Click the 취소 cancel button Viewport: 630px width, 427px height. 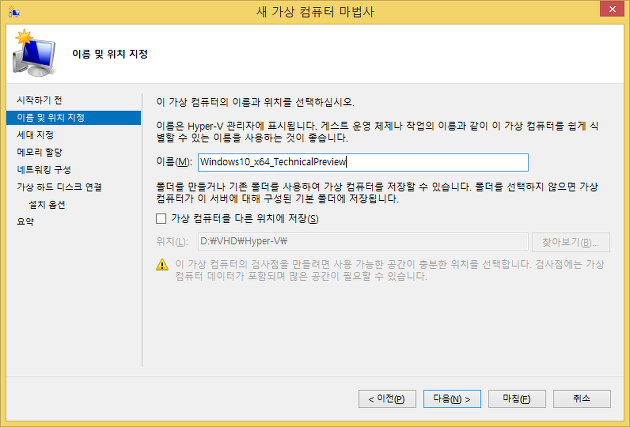click(582, 399)
